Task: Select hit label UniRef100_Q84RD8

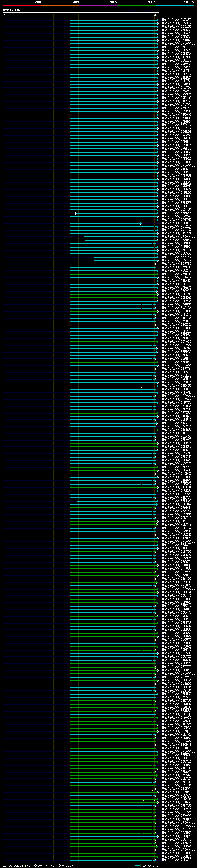Action: pyautogui.click(x=177, y=84)
